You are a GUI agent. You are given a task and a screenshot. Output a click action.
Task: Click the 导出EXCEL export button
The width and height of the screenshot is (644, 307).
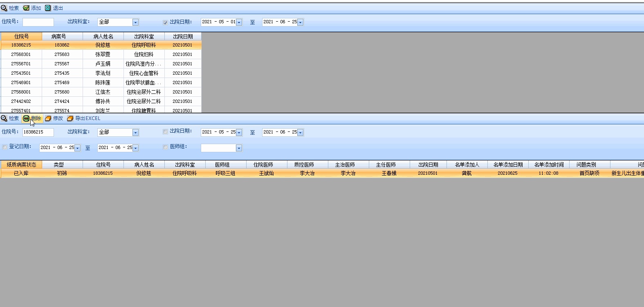(x=83, y=118)
